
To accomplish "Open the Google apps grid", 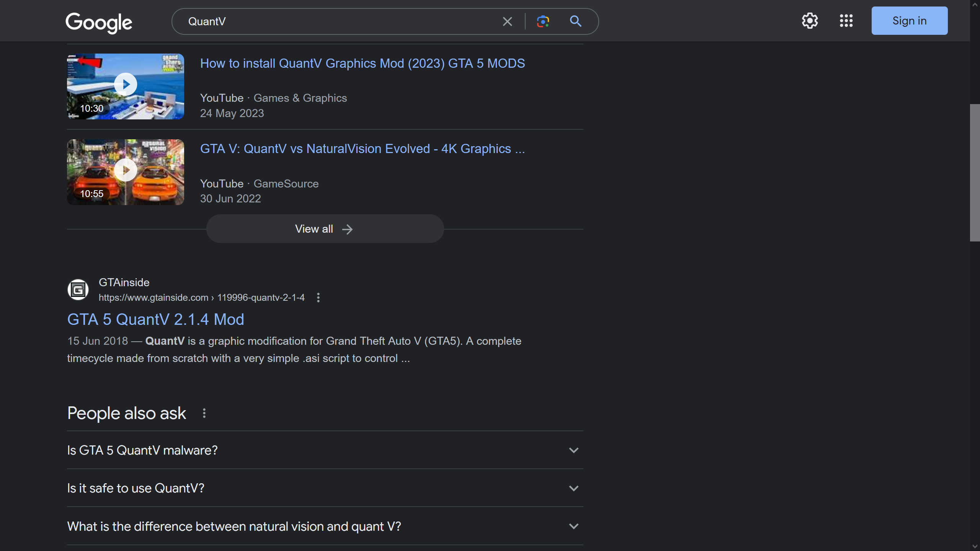I will click(846, 21).
